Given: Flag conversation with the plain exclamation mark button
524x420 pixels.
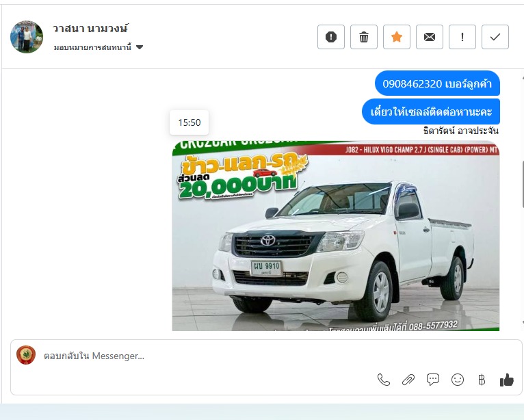Looking at the screenshot, I should point(462,37).
